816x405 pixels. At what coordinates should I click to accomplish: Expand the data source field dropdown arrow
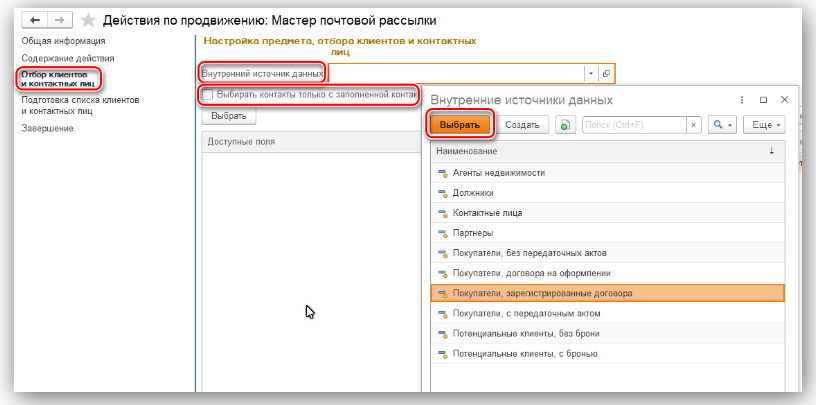coord(591,74)
